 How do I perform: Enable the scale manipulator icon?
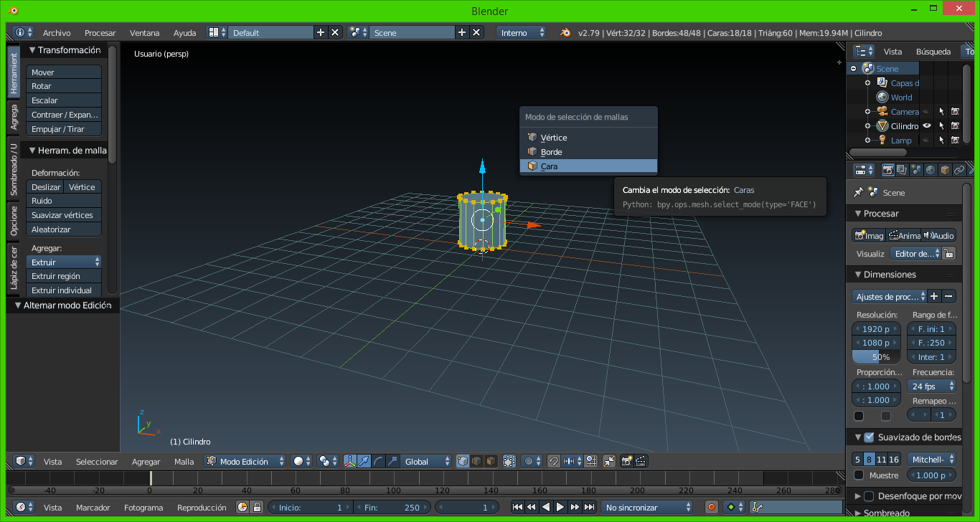(x=392, y=461)
